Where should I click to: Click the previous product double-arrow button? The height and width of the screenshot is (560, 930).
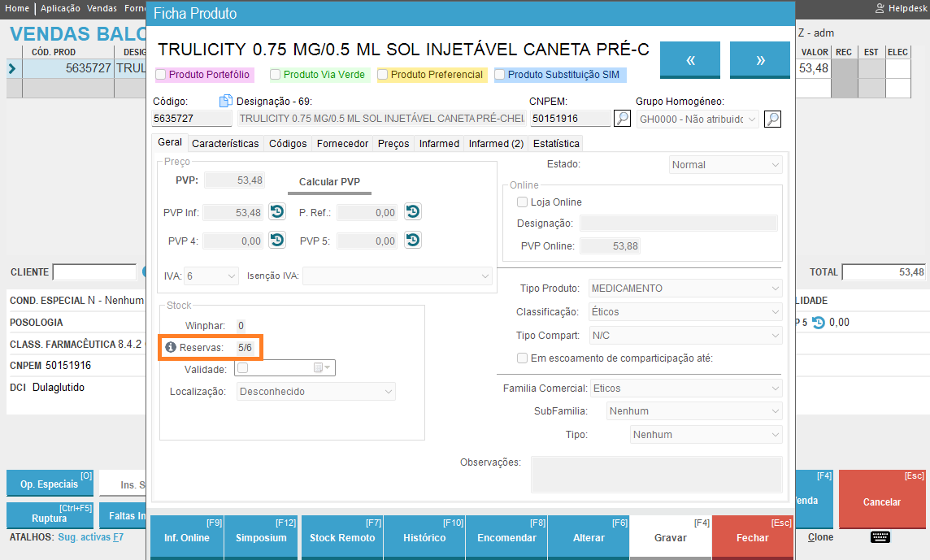pyautogui.click(x=690, y=59)
